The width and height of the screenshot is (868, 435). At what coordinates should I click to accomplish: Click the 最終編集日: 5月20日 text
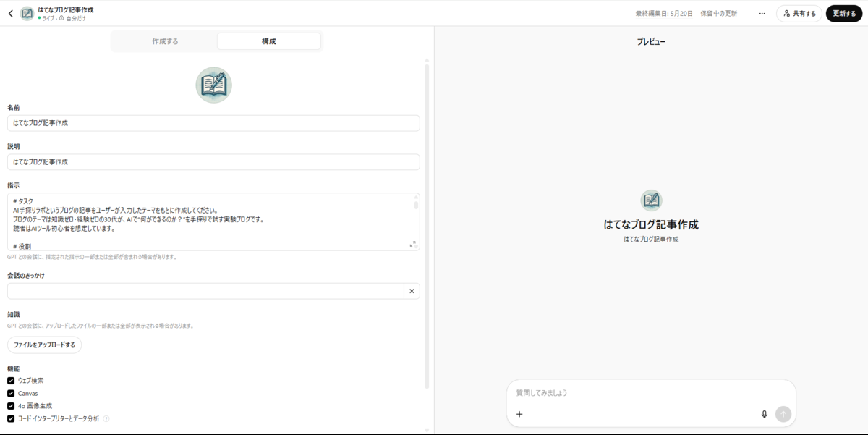coord(664,13)
